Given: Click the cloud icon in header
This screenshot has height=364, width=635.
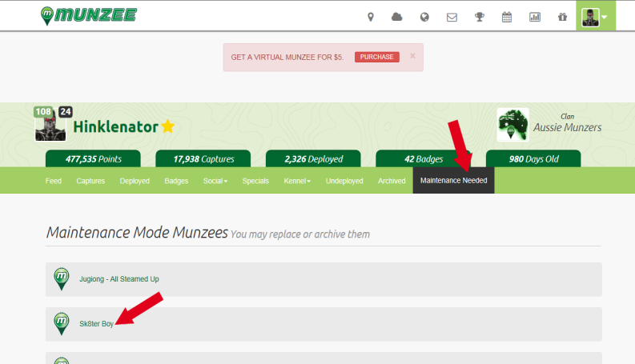Looking at the screenshot, I should [397, 17].
